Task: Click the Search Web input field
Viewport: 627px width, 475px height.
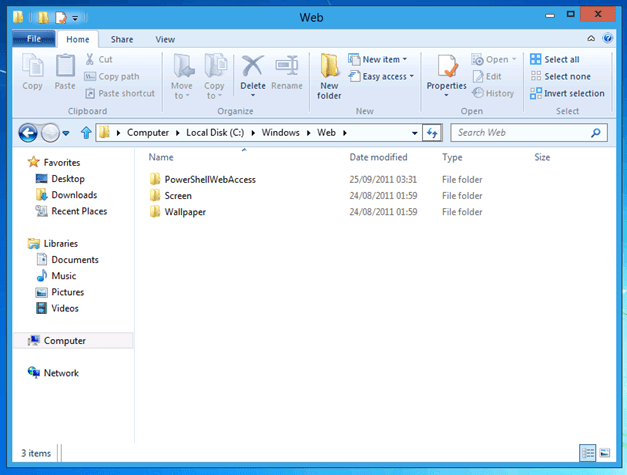Action: coord(520,133)
